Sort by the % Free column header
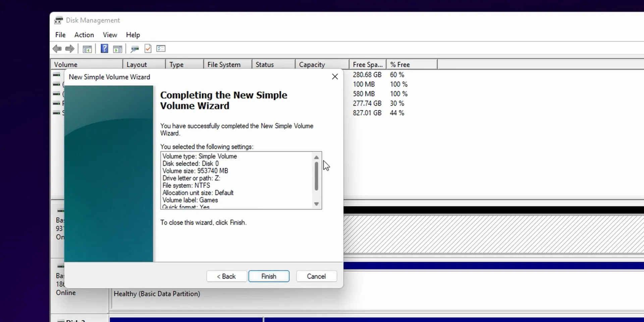 point(412,64)
